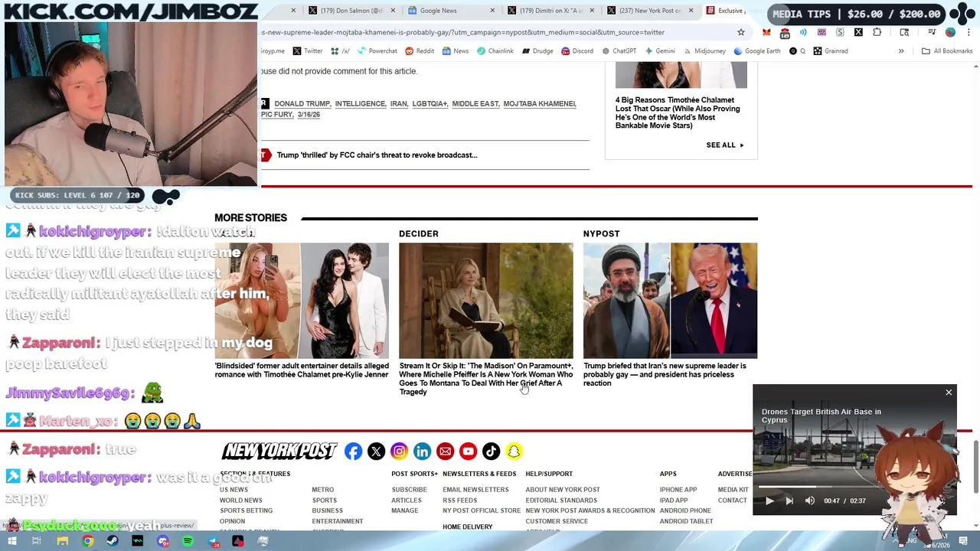The image size is (980, 551).
Task: Open the Chainlink bookmark
Action: 495,51
